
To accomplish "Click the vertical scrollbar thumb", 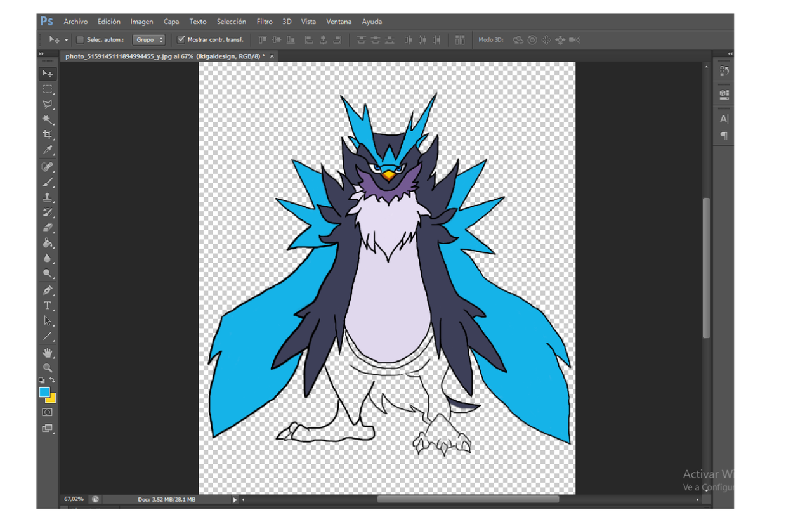I will tap(707, 268).
